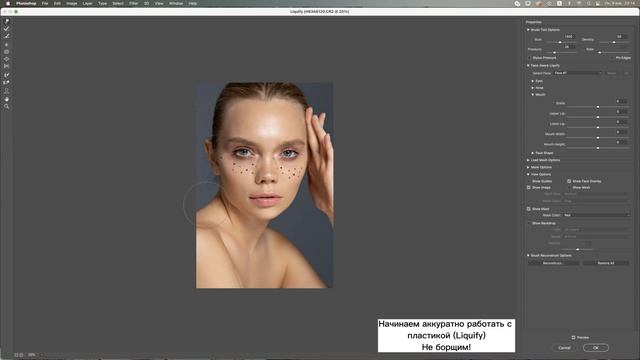Toggle the Preview checkbox
Screen dimensions: 640x360
pos(573,338)
